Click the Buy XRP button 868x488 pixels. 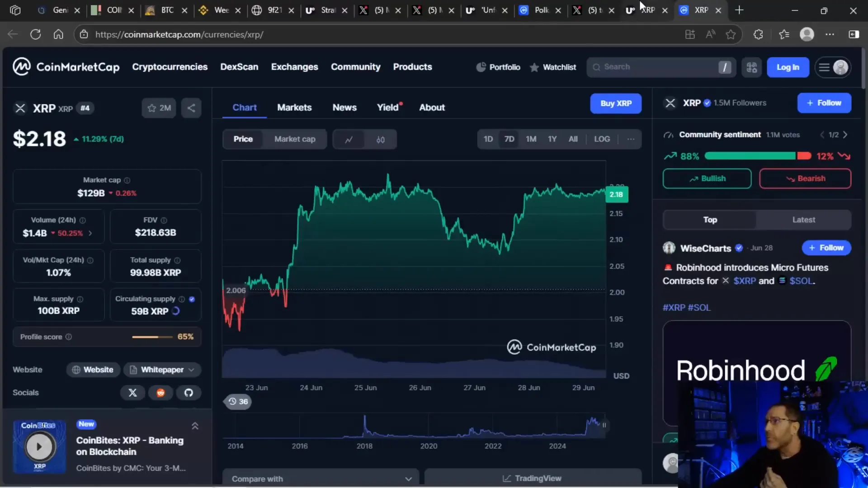click(x=616, y=103)
